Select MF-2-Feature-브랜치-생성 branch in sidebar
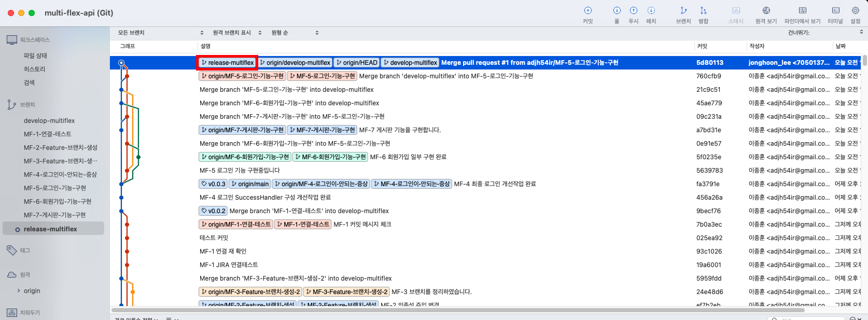This screenshot has height=320, width=868. pyautogui.click(x=61, y=148)
